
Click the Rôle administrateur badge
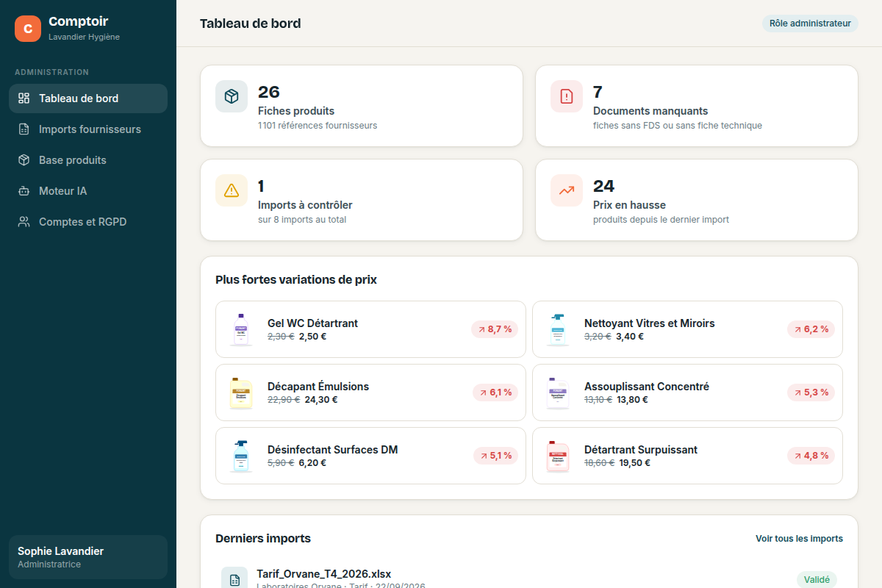tap(810, 24)
